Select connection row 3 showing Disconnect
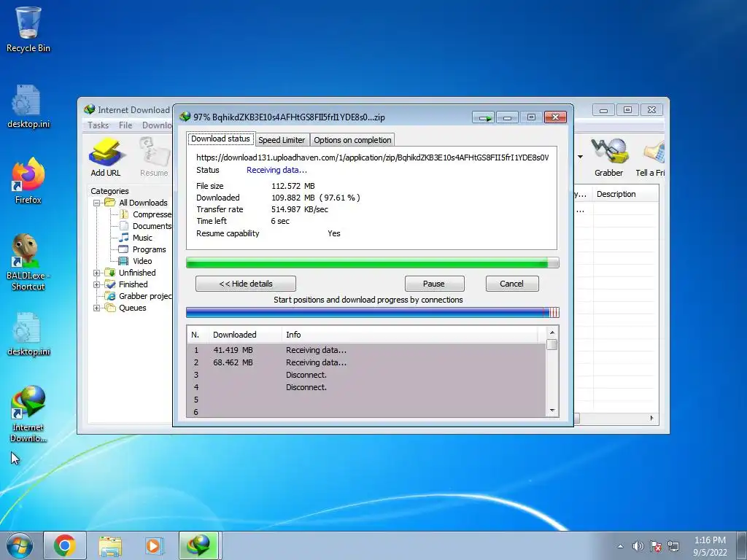 (x=366, y=375)
